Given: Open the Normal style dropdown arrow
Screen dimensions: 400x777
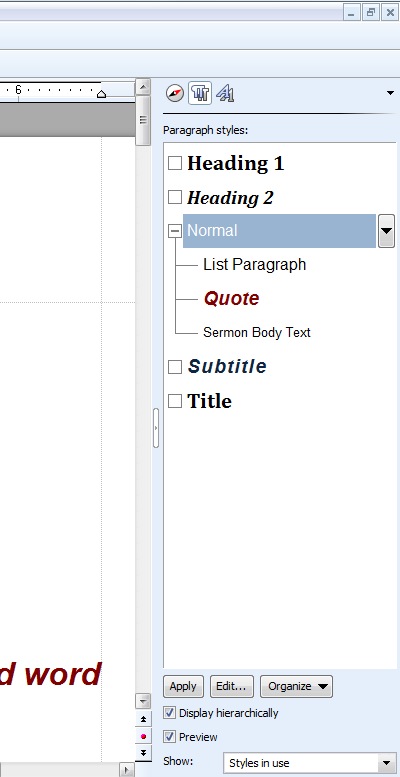Looking at the screenshot, I should click(x=386, y=231).
